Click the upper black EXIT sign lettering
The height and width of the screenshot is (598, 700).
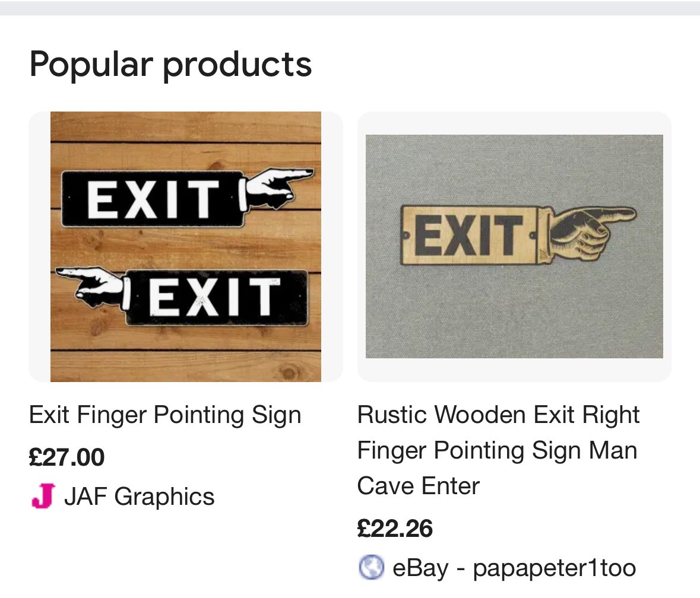(153, 199)
